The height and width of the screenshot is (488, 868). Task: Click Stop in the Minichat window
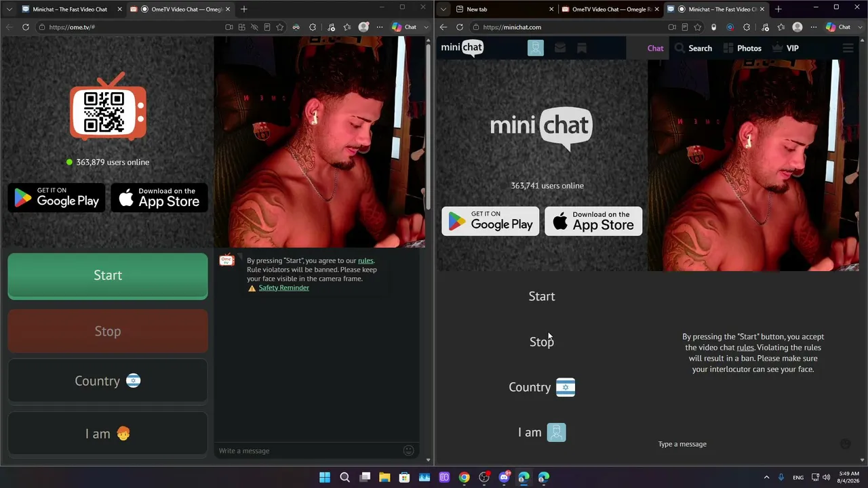pyautogui.click(x=542, y=342)
